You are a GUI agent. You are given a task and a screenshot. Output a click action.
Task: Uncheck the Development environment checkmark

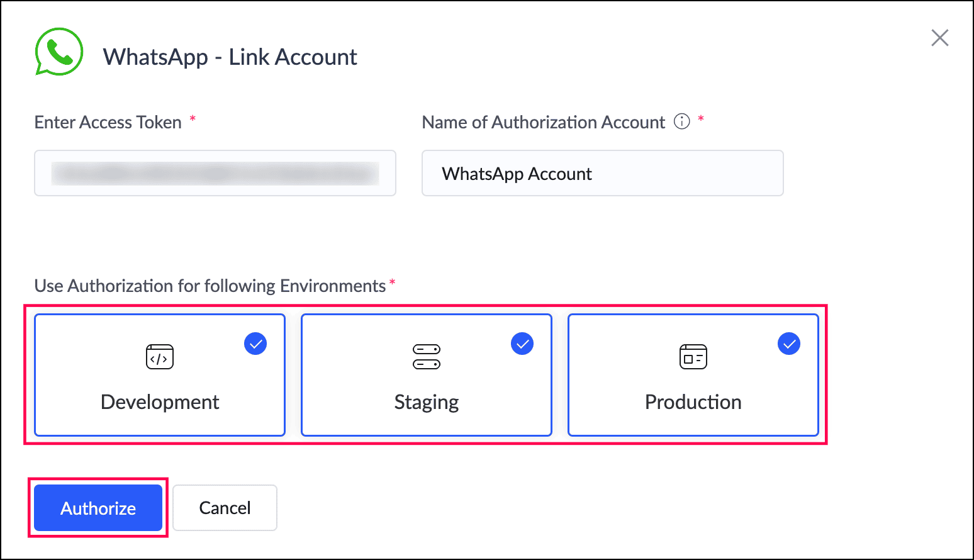point(255,344)
